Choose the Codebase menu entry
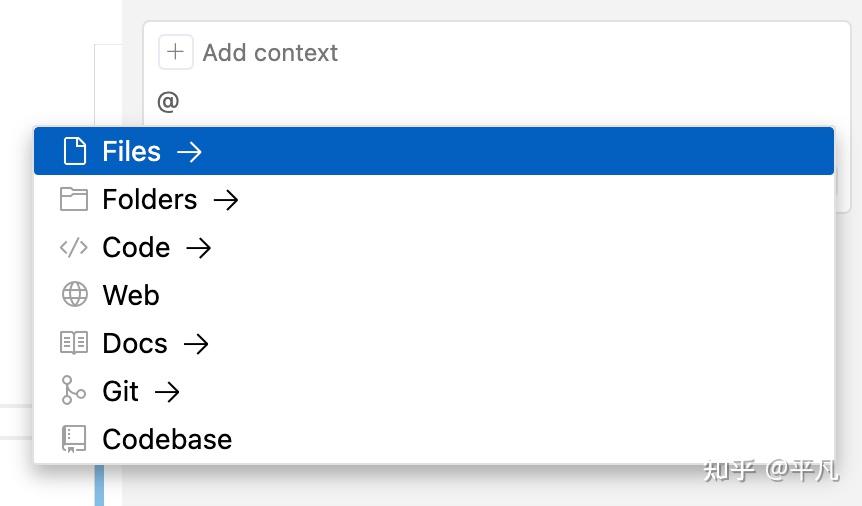Image resolution: width=862 pixels, height=506 pixels. point(167,439)
